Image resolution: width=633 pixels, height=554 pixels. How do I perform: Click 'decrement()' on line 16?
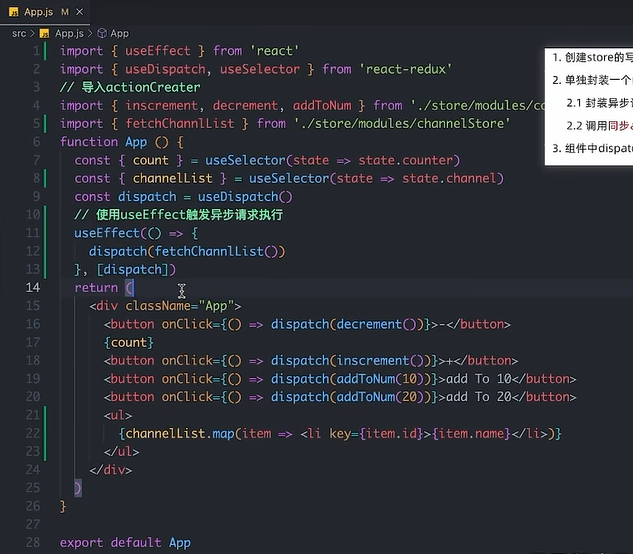(x=377, y=324)
